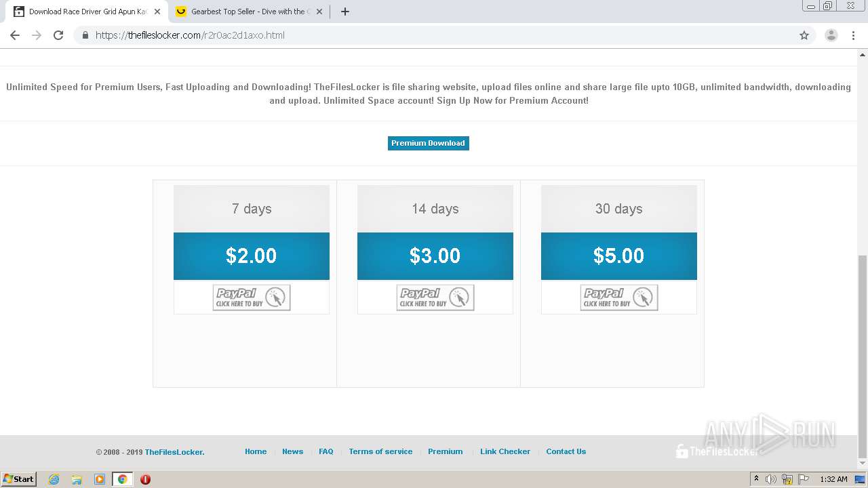Click the page vertical scrollbar thumb
The image size is (868, 488).
863,356
